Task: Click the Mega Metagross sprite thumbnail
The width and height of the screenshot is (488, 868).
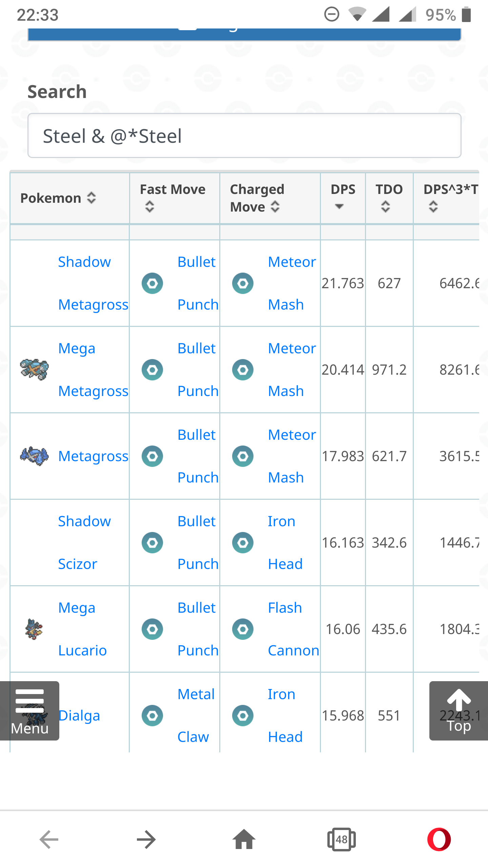Action: (x=34, y=370)
